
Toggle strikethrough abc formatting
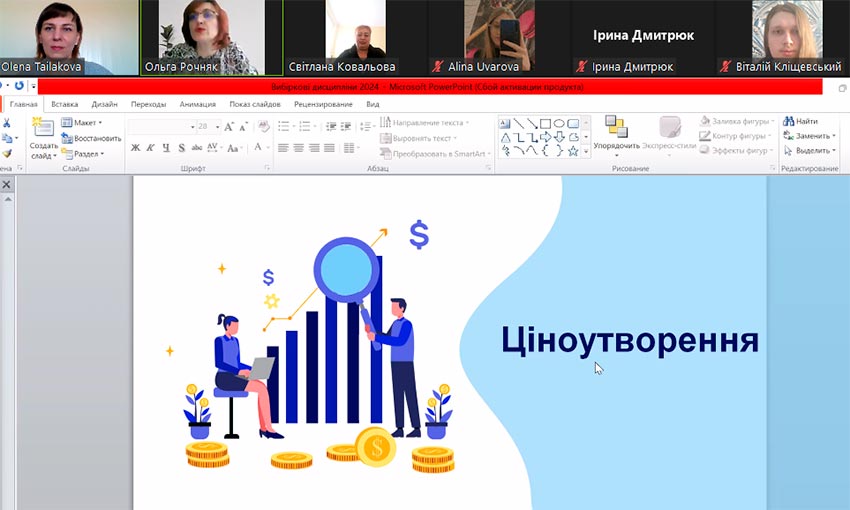point(197,147)
